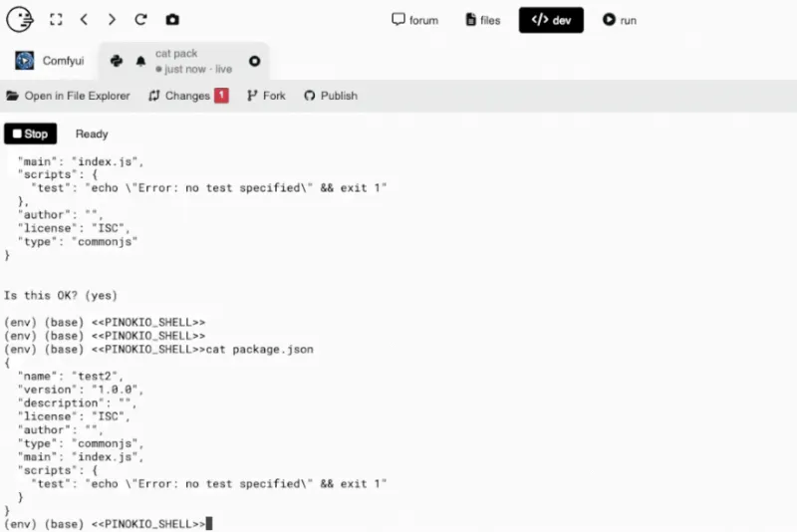The image size is (797, 532).
Task: Click the Publish button
Action: click(x=331, y=96)
